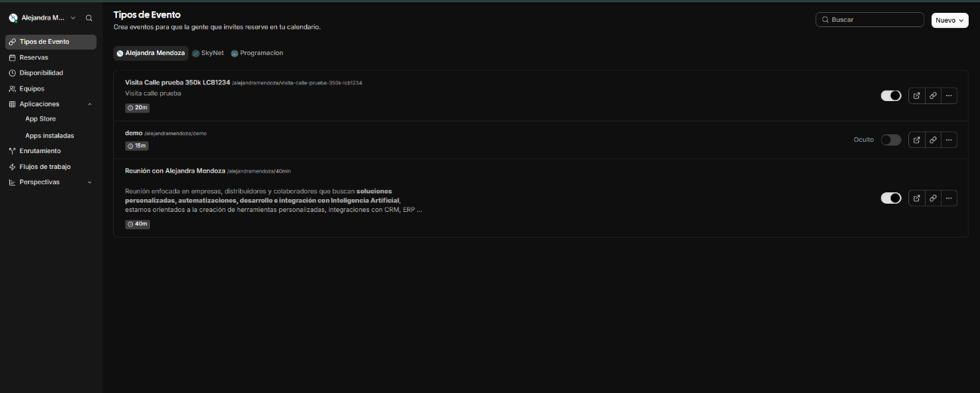
Task: Select the Programacion team tab
Action: (x=257, y=53)
